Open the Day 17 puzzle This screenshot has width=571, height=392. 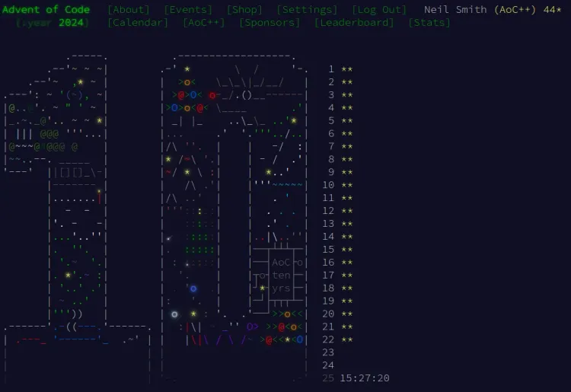click(x=337, y=276)
